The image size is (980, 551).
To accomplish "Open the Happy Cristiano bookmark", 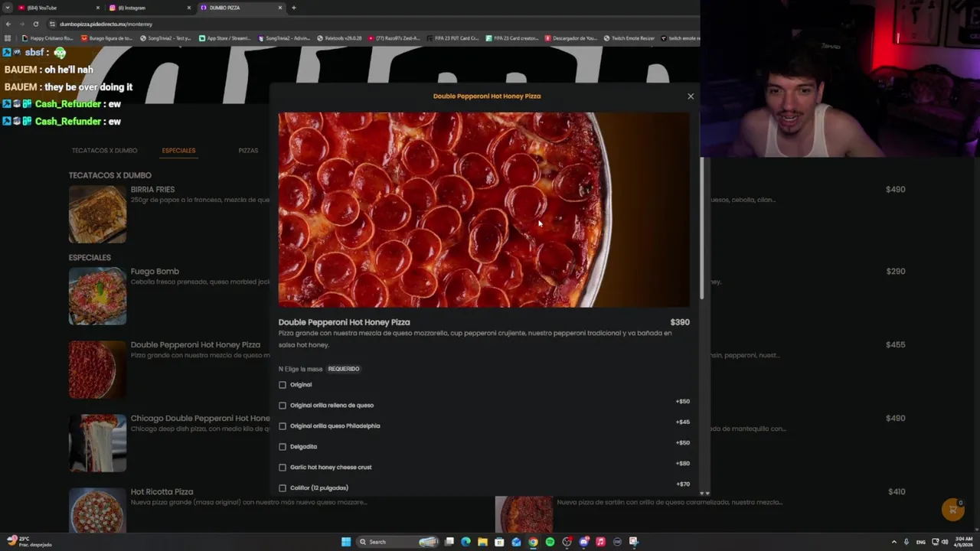I will pos(48,38).
